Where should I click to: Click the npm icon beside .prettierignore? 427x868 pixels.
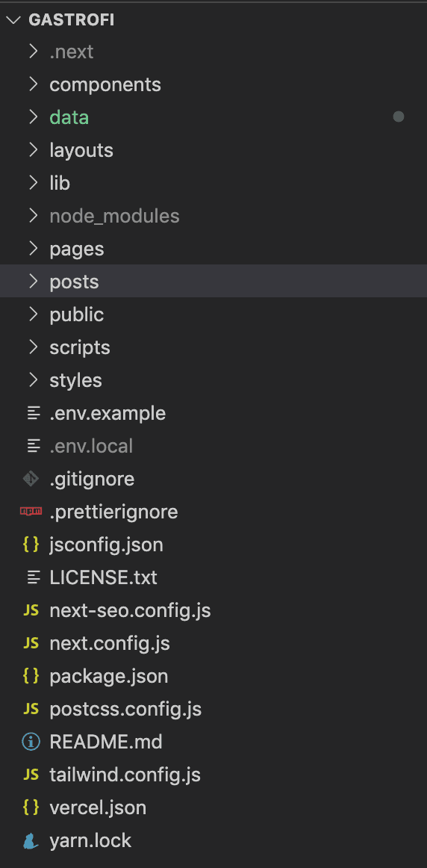[x=31, y=512]
